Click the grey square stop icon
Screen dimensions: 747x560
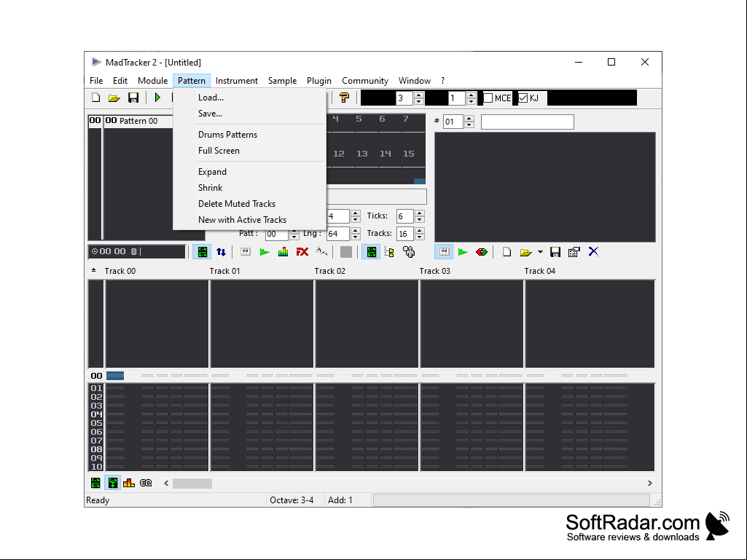click(346, 252)
